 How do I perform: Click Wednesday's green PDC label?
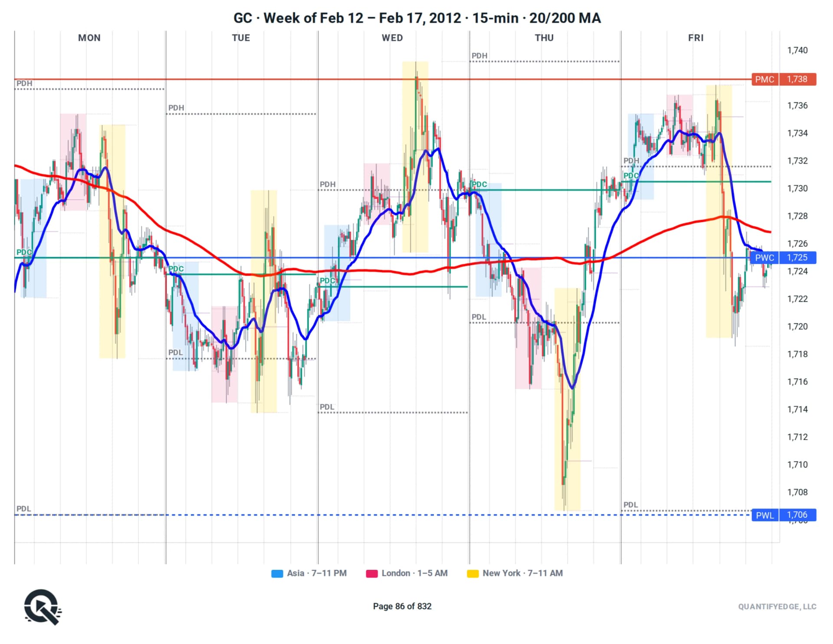coord(328,281)
